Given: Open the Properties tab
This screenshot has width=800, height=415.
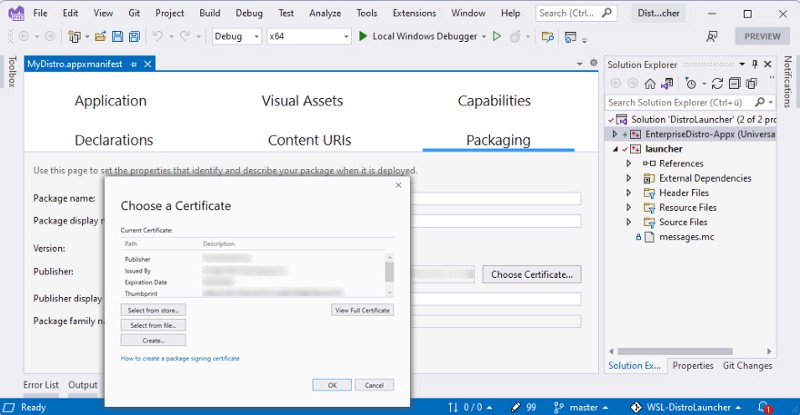Looking at the screenshot, I should 693,365.
